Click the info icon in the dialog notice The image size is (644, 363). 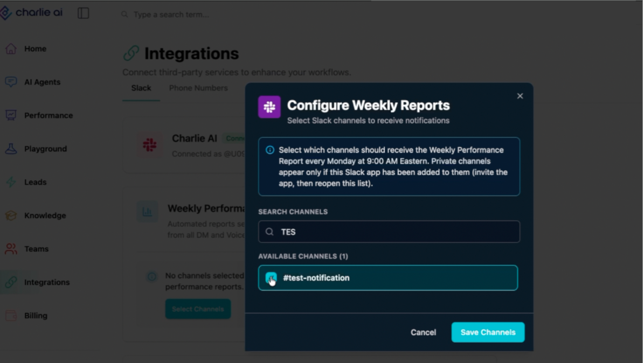270,150
